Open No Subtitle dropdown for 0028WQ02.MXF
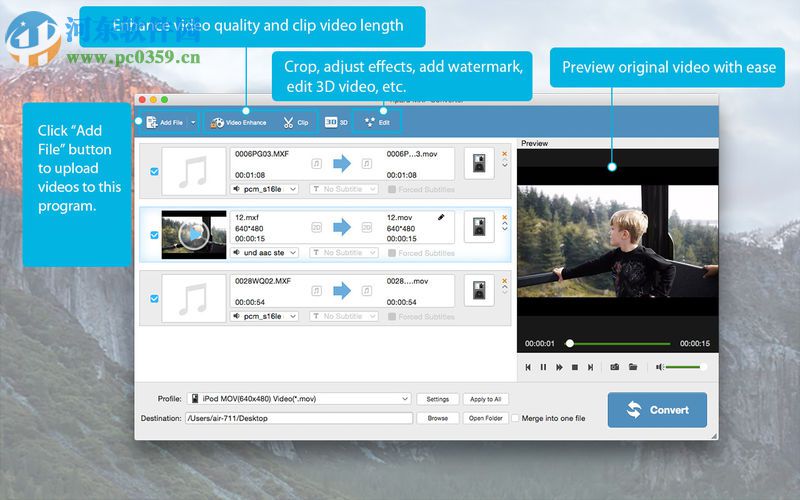The height and width of the screenshot is (500, 800). pos(344,316)
